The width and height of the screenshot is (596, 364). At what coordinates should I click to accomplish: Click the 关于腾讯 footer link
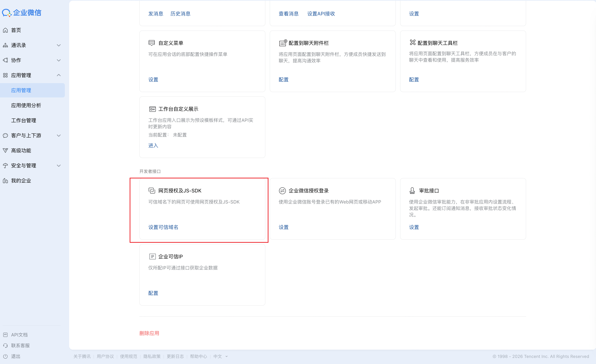82,356
